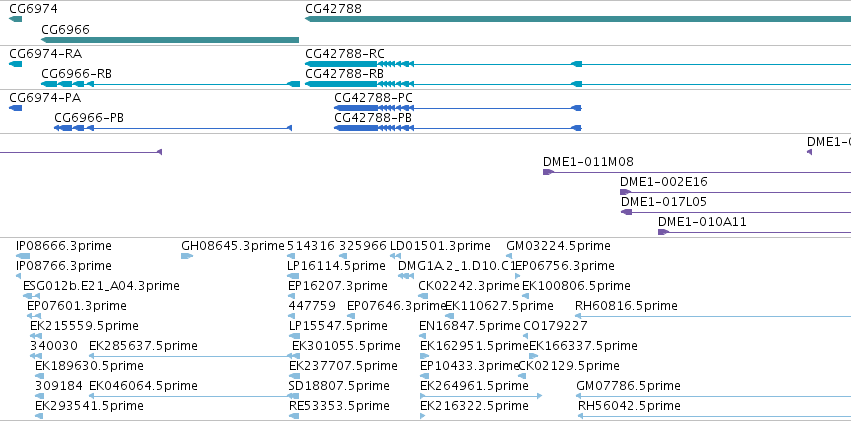The image size is (851, 421).
Task: Select the EK046064.5prime EST label
Action: (x=143, y=386)
